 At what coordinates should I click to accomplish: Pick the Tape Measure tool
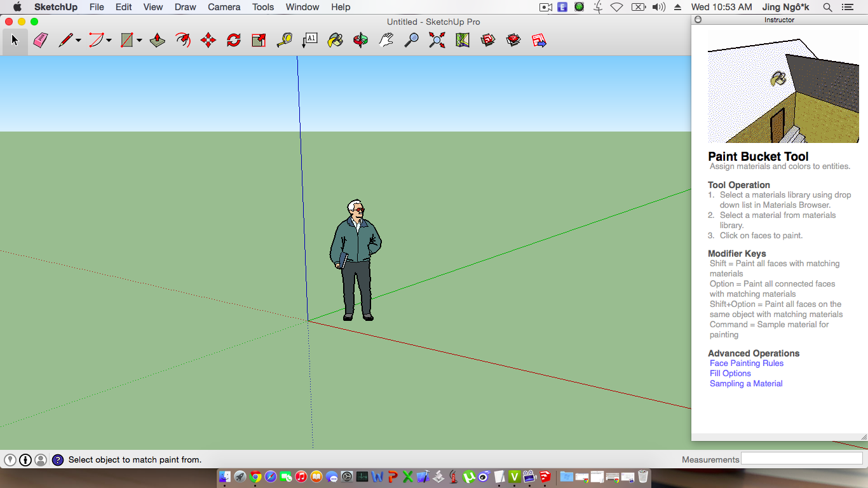pyautogui.click(x=285, y=41)
